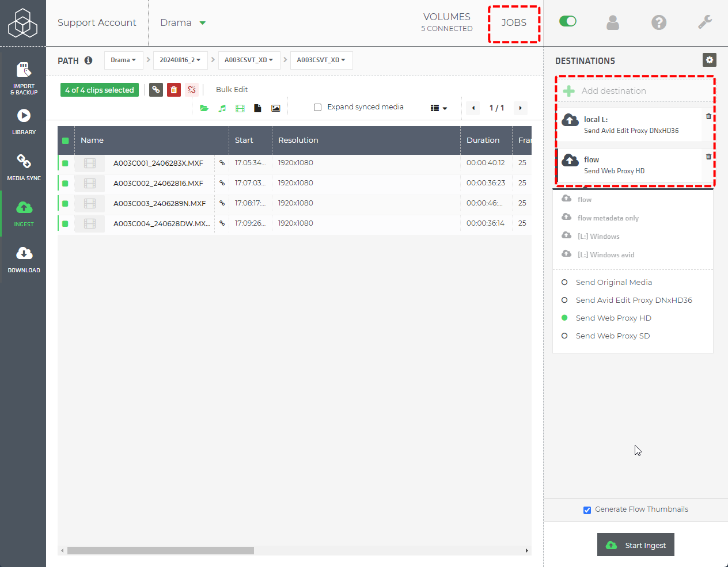Click the red trash icon to delete selected clips
Viewport: 728px width, 567px height.
click(173, 90)
